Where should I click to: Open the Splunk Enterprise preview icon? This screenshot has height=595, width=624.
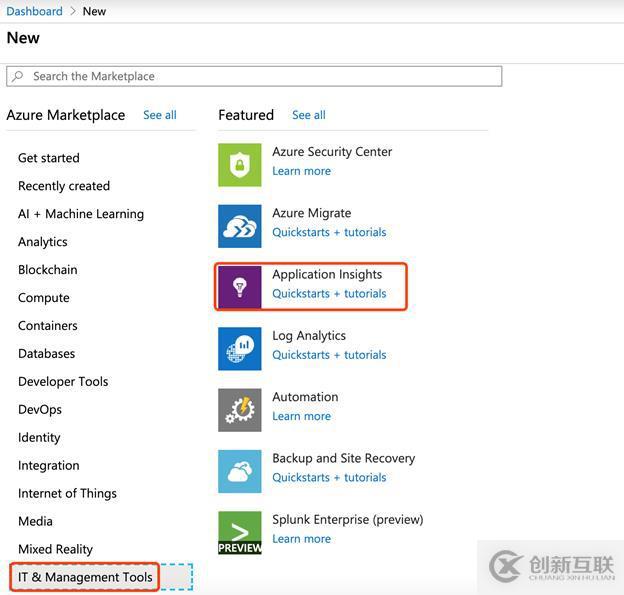pyautogui.click(x=240, y=533)
